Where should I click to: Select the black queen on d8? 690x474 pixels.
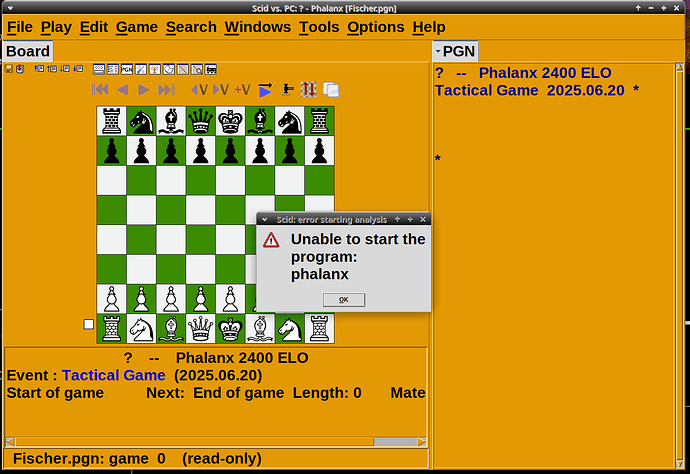pyautogui.click(x=201, y=121)
